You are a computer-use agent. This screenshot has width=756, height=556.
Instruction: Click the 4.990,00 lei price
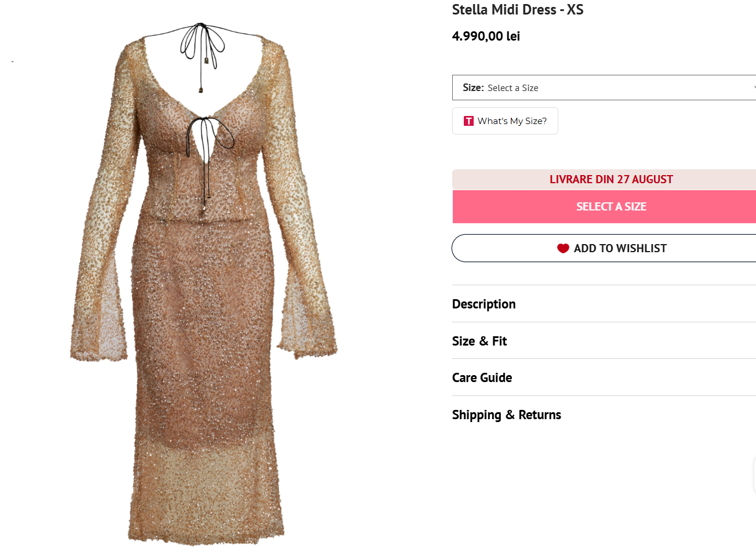point(486,36)
